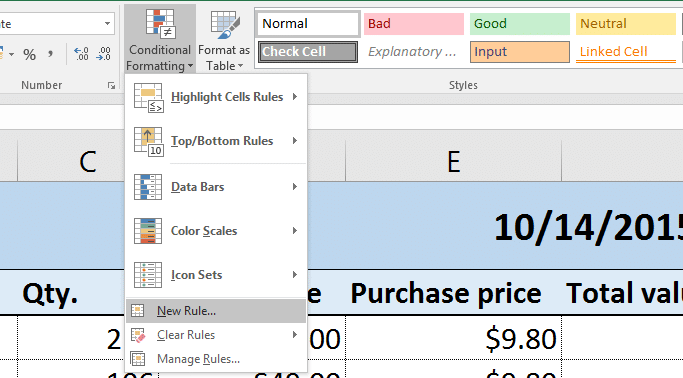Expand Highlight Cells Rules submenu arrow

coord(295,97)
